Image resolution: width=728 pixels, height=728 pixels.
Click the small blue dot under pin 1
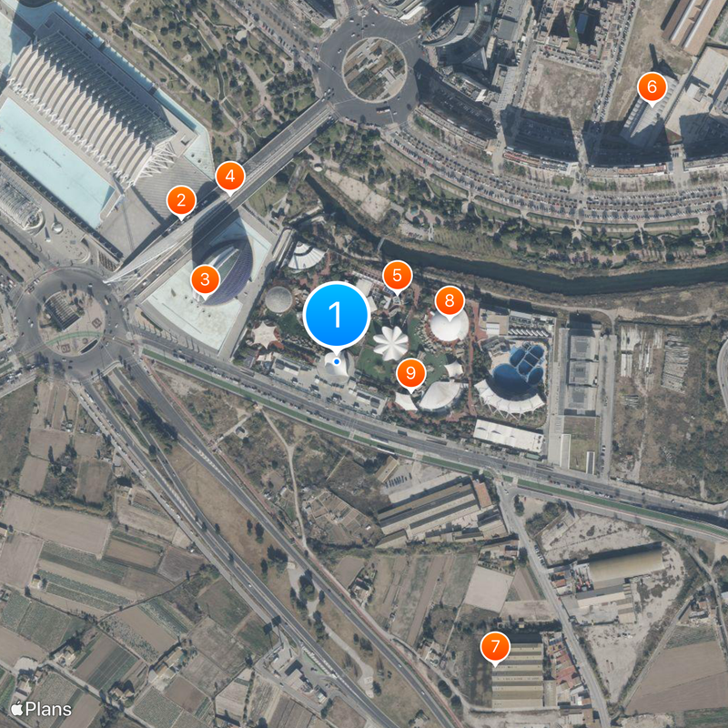337,360
